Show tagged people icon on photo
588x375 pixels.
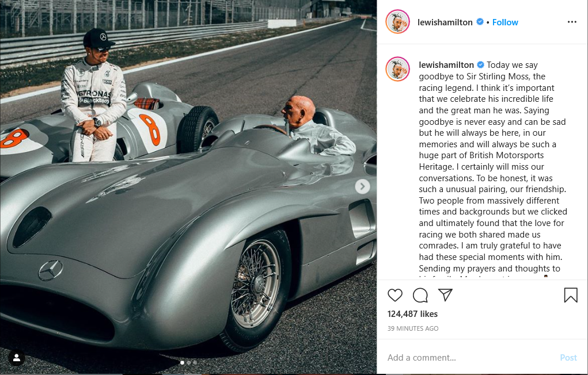point(17,358)
